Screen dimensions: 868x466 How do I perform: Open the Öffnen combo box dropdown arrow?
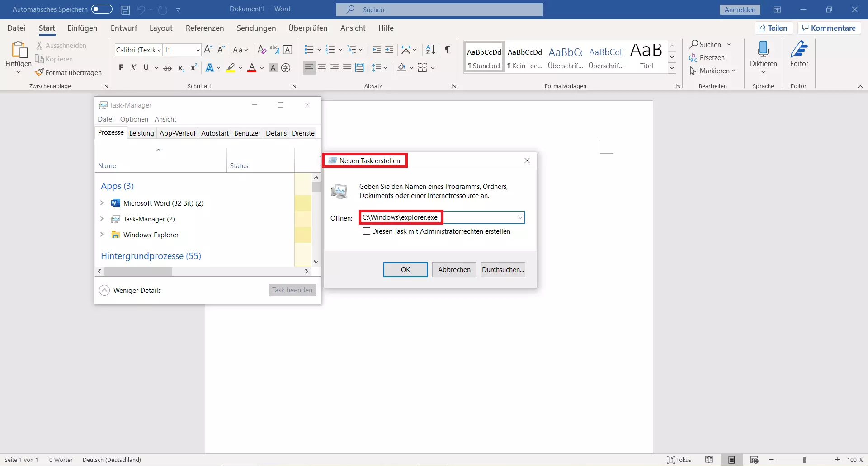click(x=520, y=217)
